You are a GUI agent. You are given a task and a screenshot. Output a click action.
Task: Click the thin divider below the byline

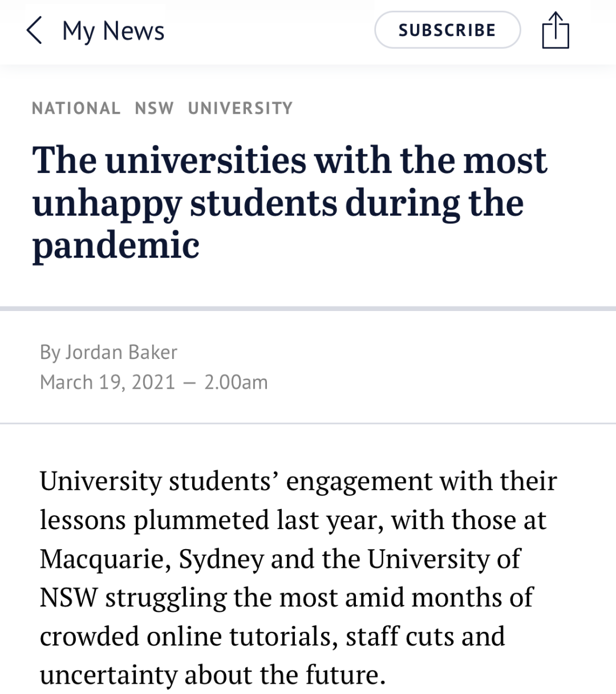(x=308, y=423)
